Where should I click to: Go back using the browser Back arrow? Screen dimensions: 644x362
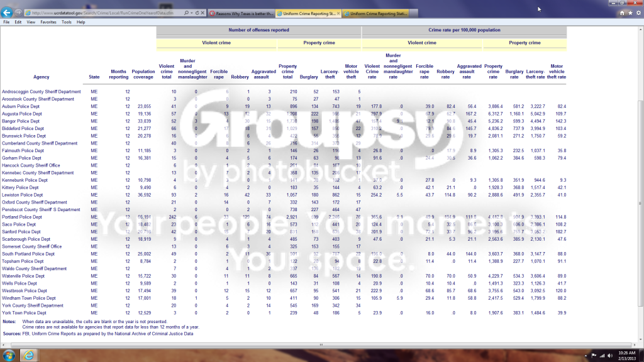pyautogui.click(x=6, y=13)
